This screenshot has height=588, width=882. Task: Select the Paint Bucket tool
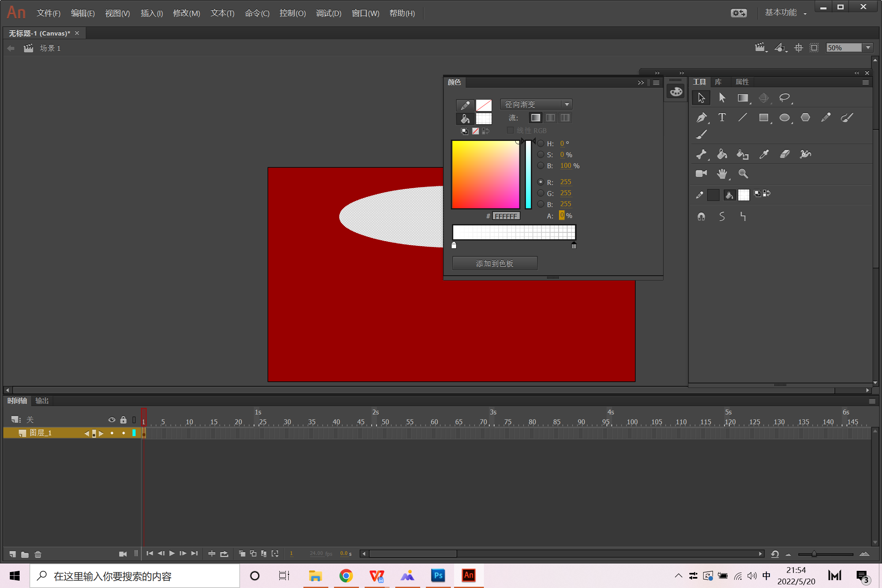[722, 154]
